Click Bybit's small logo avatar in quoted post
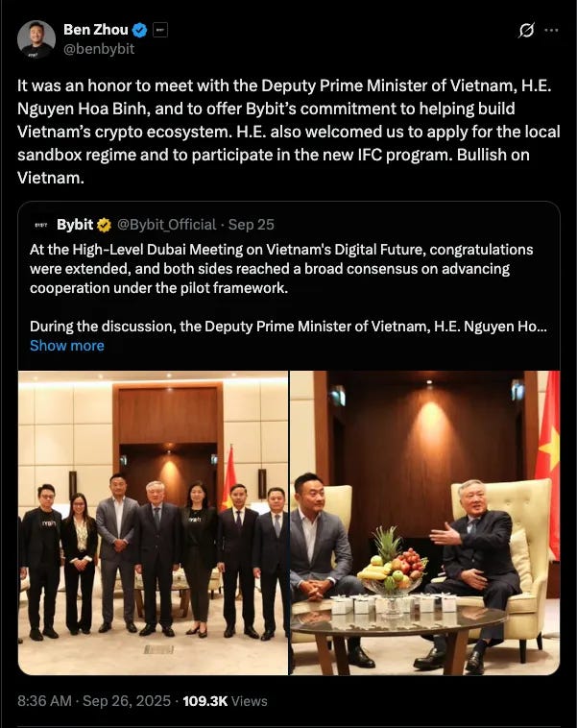 [41, 225]
